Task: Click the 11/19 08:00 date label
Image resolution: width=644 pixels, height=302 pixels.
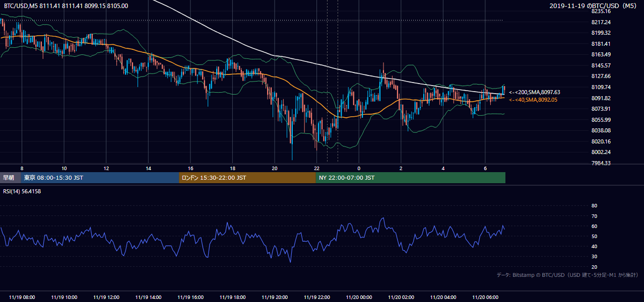Action: pos(22,297)
